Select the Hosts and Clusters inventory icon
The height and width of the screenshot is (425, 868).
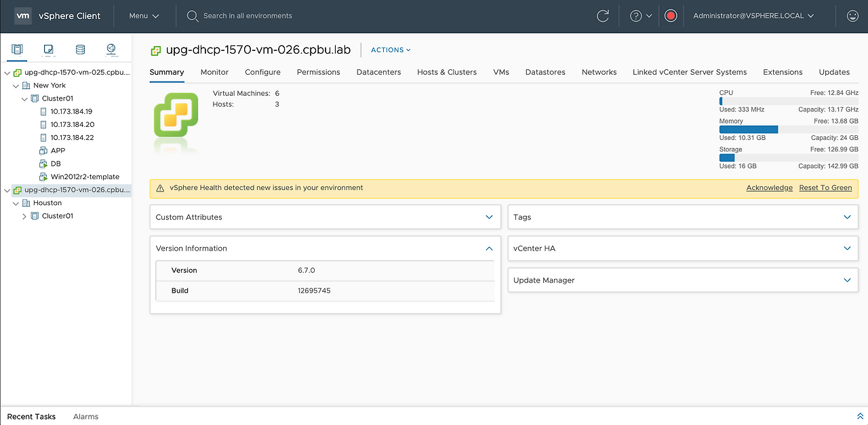(x=17, y=50)
